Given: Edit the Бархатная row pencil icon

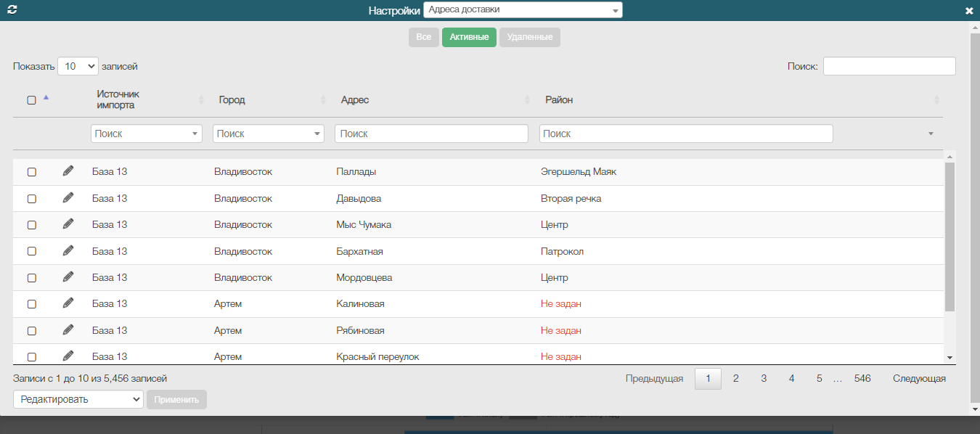Looking at the screenshot, I should 68,250.
